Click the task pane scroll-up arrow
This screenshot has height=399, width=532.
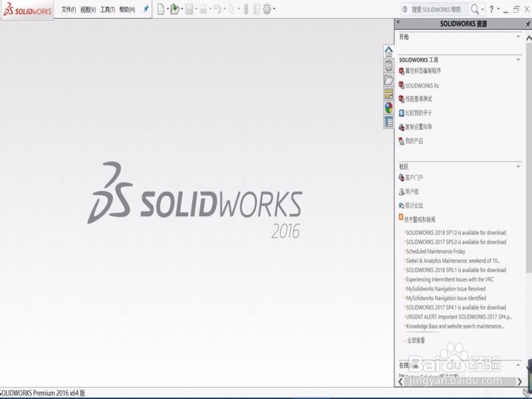pos(529,38)
